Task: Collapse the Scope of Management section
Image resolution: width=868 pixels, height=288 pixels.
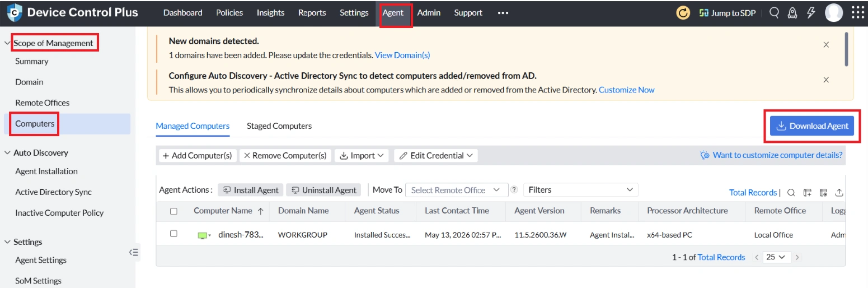Action: (x=7, y=43)
